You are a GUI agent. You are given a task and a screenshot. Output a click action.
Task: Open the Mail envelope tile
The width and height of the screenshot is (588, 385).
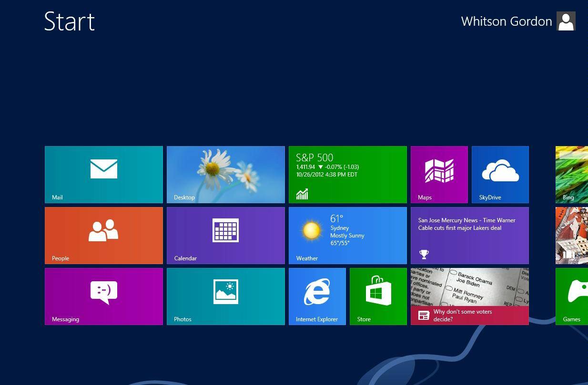103,174
